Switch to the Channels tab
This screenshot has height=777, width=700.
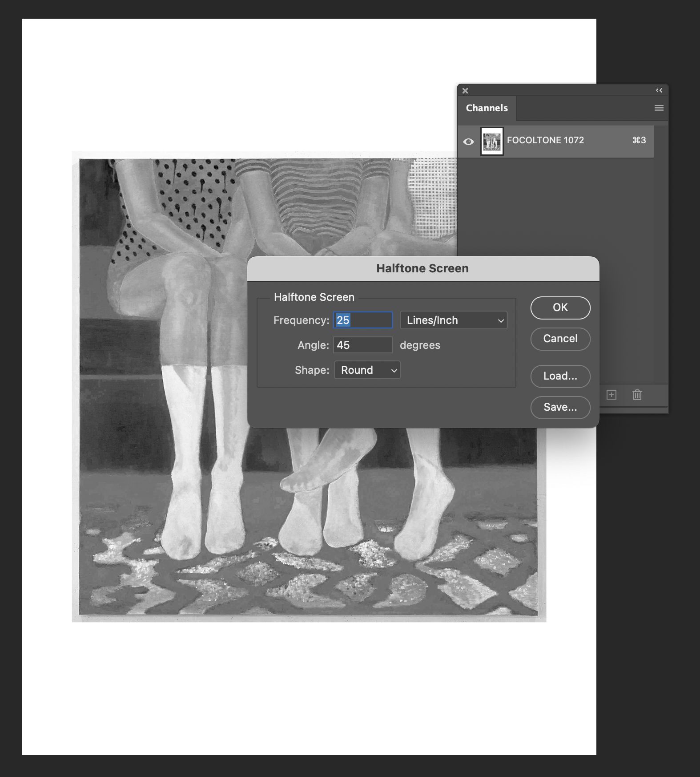click(x=487, y=108)
